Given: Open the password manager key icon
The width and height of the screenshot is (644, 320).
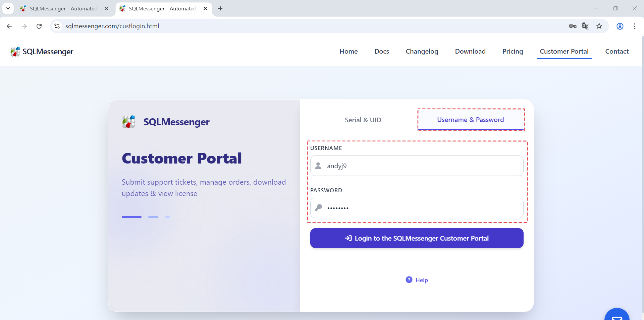Looking at the screenshot, I should (573, 26).
